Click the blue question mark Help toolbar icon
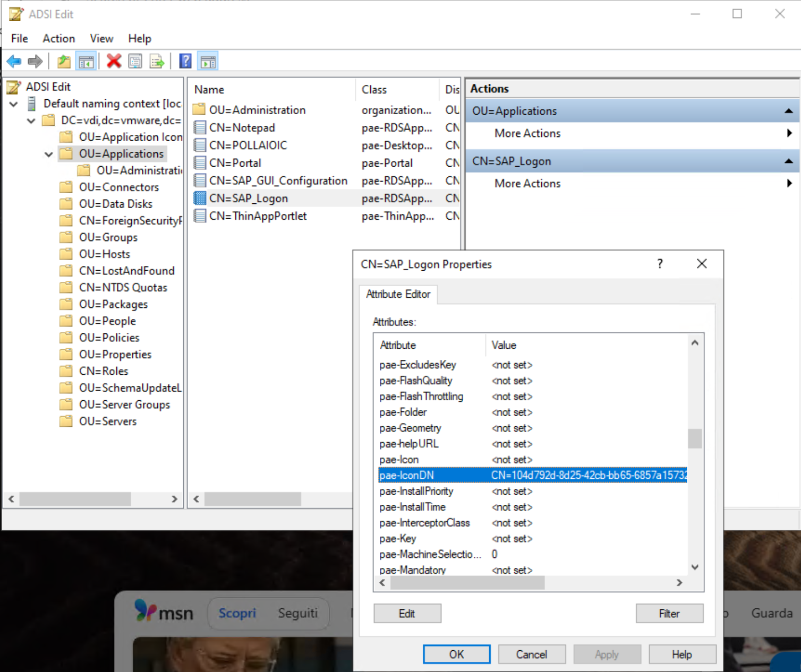This screenshot has width=801, height=672. [185, 62]
